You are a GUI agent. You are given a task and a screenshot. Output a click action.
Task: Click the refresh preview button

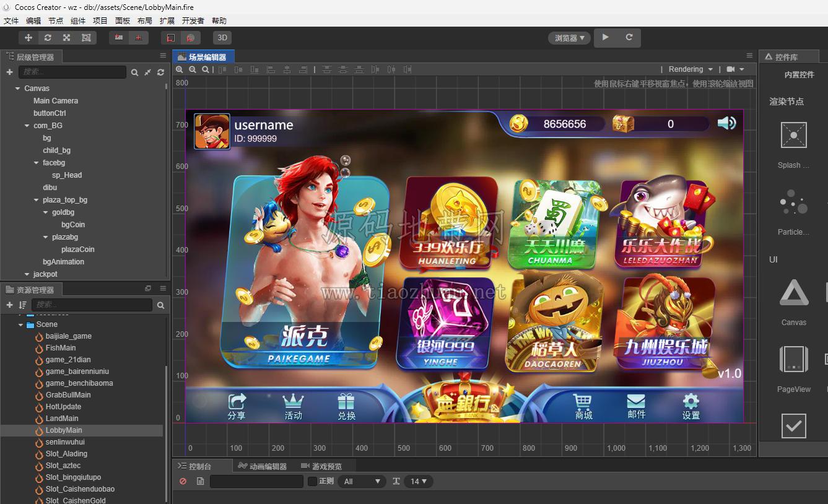click(629, 37)
